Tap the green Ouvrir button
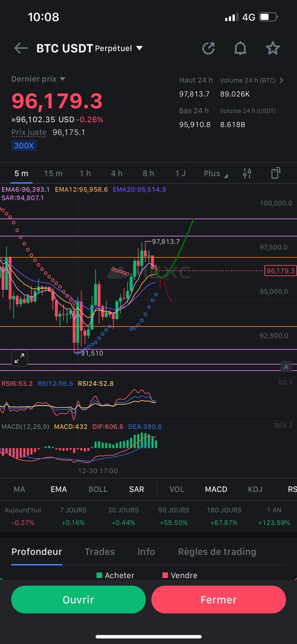The image size is (297, 644). pyautogui.click(x=78, y=599)
